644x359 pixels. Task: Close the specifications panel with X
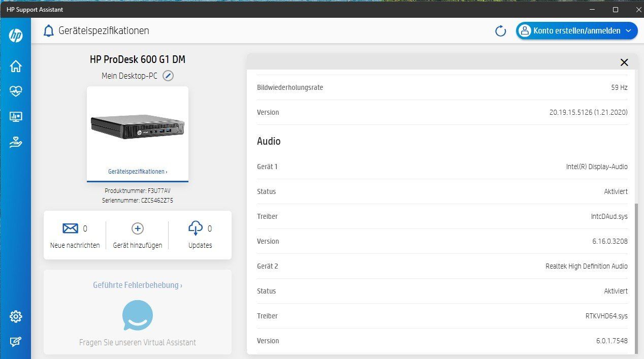point(624,62)
